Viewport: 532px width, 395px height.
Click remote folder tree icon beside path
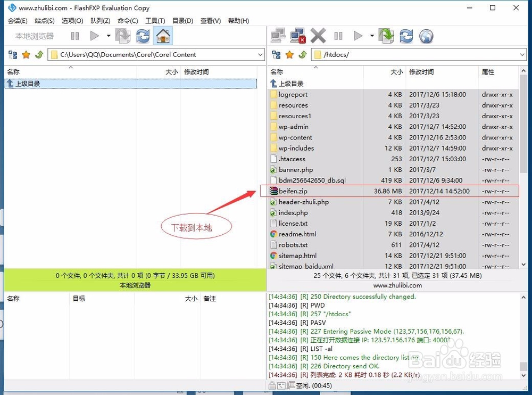click(276, 54)
